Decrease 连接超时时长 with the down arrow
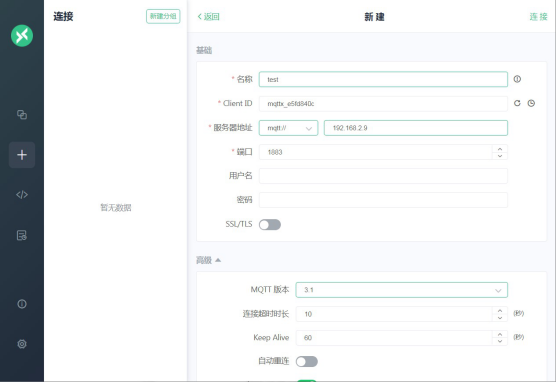The image size is (556, 382). pyautogui.click(x=500, y=317)
